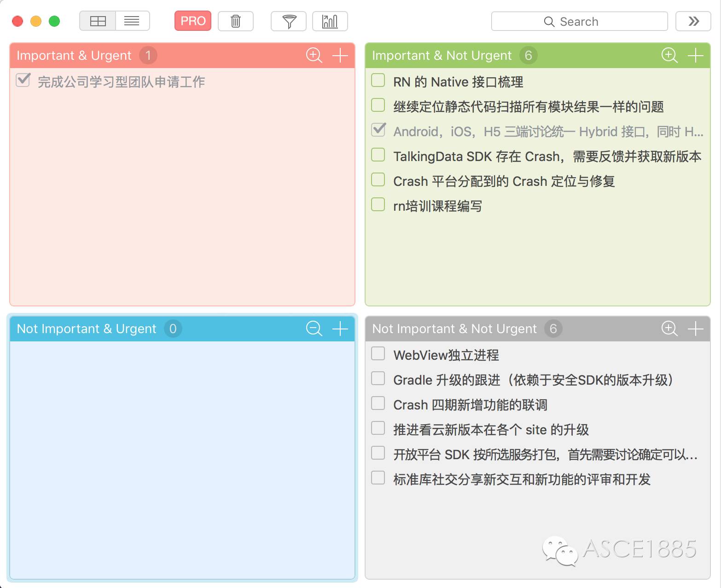Expand the double-chevron toolbar overflow

click(x=693, y=21)
